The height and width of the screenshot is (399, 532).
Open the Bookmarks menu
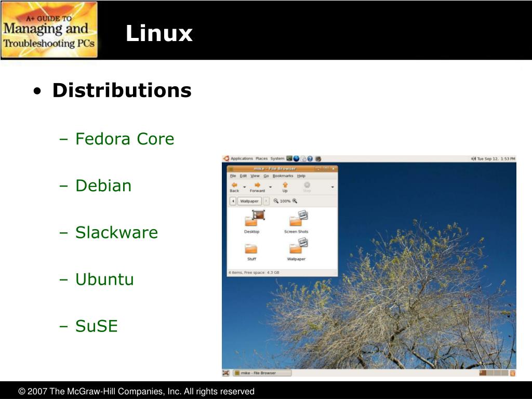pyautogui.click(x=283, y=176)
